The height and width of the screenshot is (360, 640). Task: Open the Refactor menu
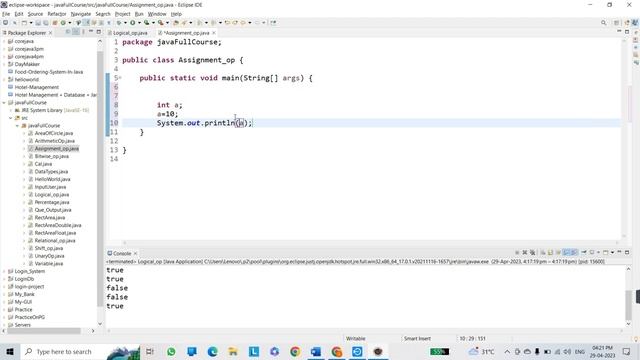57,14
